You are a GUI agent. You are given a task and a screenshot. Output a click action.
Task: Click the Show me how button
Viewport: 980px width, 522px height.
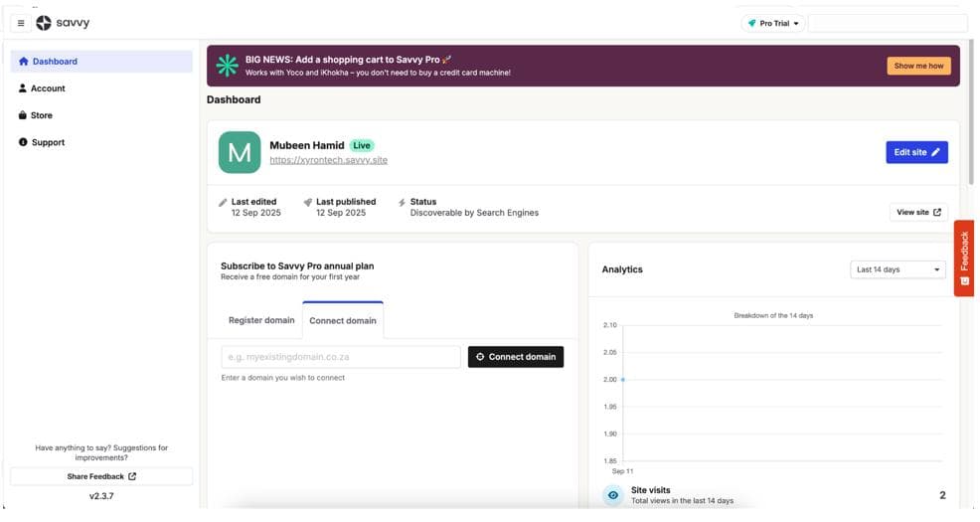[x=918, y=66]
